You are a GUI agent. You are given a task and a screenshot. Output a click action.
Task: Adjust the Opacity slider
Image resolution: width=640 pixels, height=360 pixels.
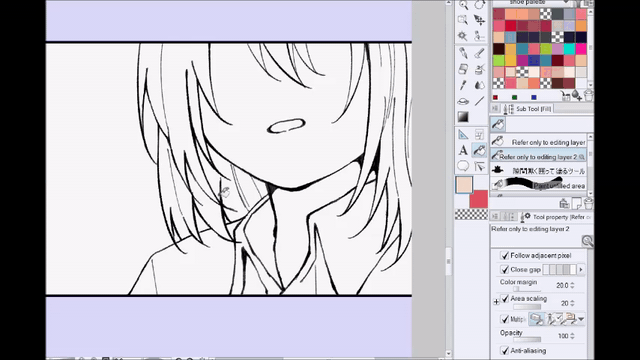point(527,340)
